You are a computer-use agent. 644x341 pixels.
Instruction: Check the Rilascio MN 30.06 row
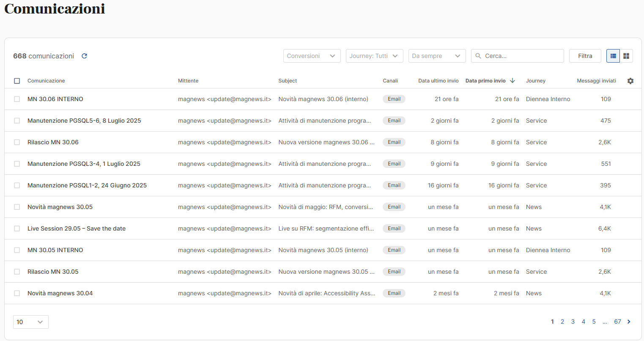pos(17,142)
